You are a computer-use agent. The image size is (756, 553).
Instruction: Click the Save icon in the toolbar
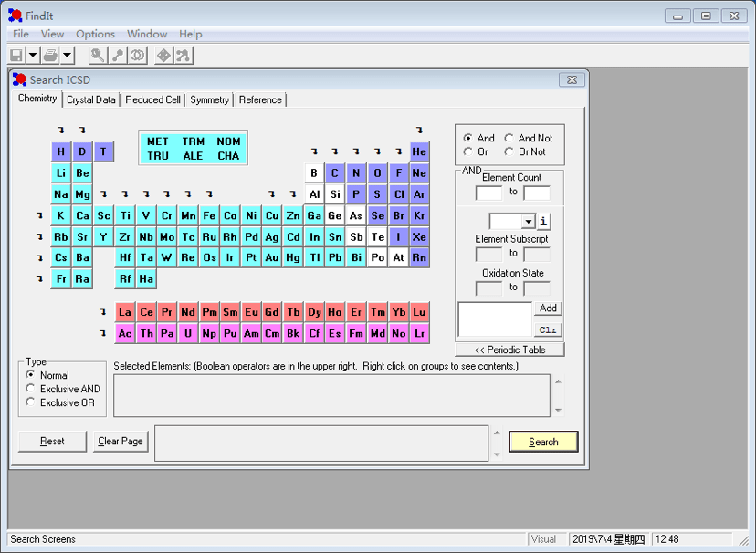17,55
